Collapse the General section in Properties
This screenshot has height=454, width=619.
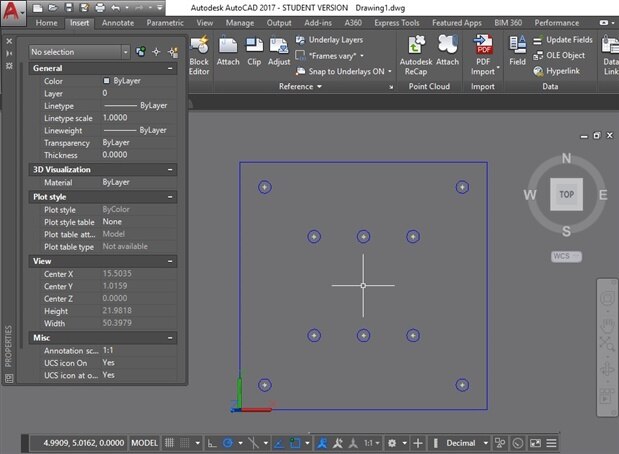click(171, 68)
